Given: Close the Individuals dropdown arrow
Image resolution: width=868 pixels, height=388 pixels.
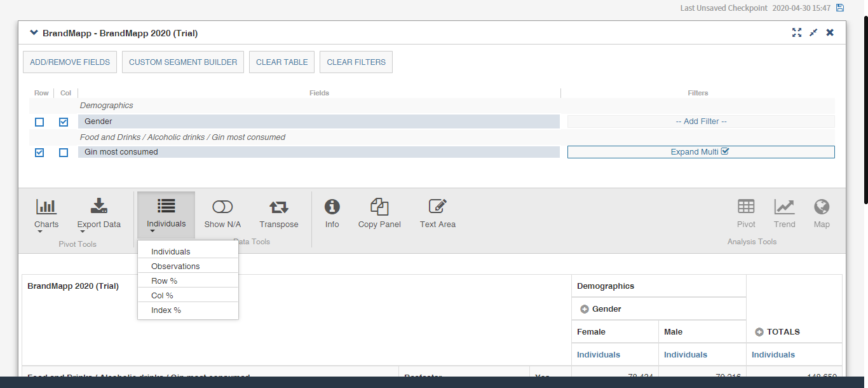Looking at the screenshot, I should (x=153, y=232).
